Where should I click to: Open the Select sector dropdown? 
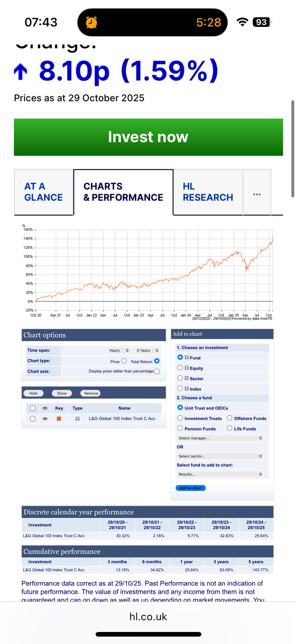(220, 456)
